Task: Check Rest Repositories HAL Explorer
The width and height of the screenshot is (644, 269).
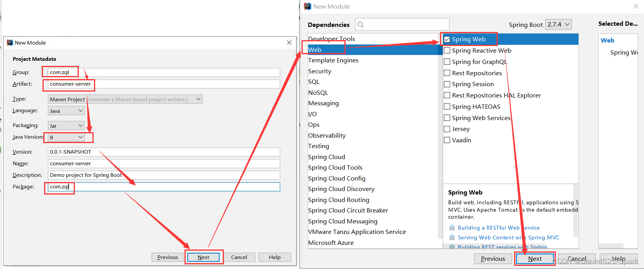Action: pos(447,95)
